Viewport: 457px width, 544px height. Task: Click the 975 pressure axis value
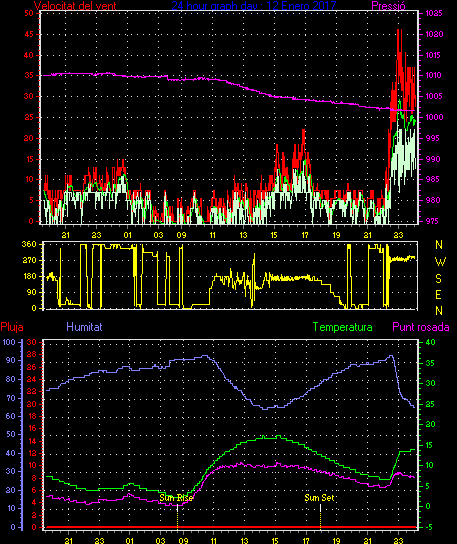(432, 221)
